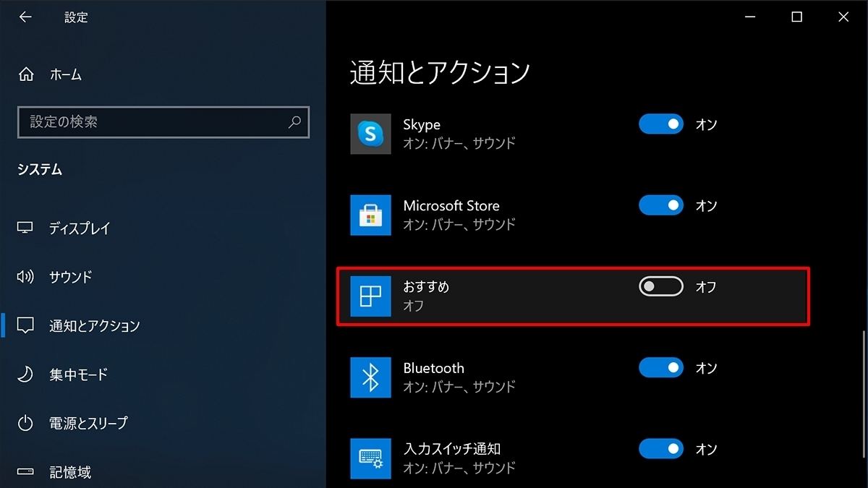The image size is (868, 488).
Task: Click the 記憶域 storage drive icon
Action: (25, 472)
